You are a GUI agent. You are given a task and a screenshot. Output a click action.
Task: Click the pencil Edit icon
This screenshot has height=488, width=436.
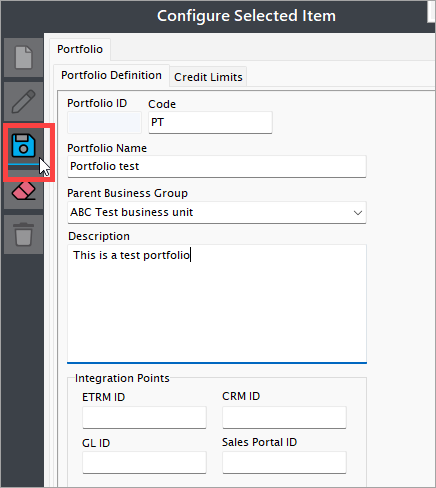(23, 101)
